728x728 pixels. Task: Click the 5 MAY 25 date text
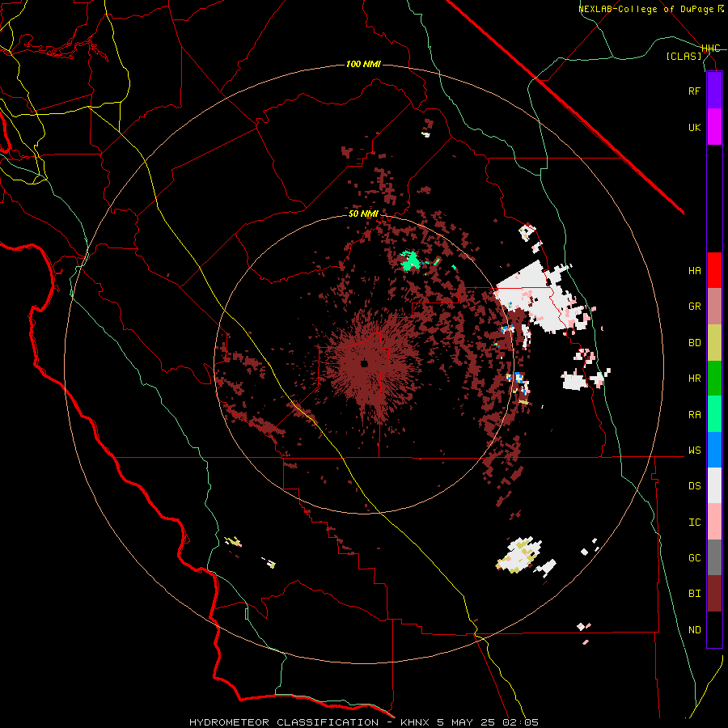click(466, 722)
